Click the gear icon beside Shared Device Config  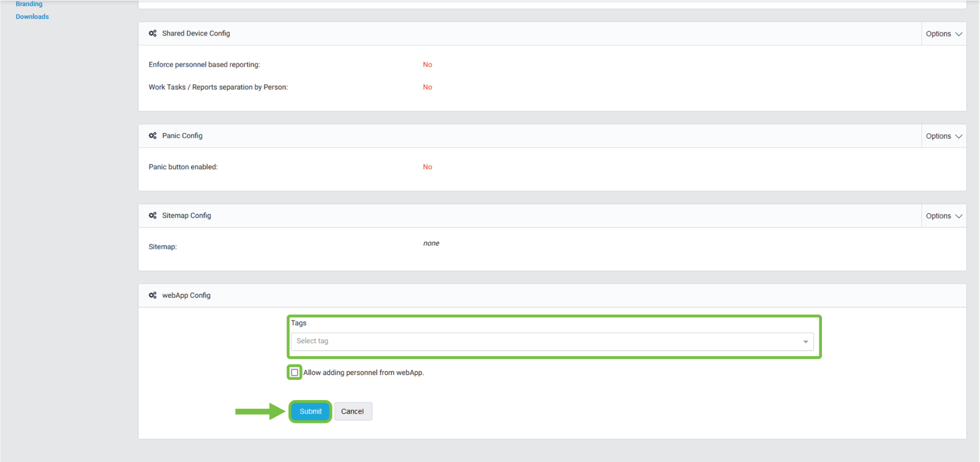pyautogui.click(x=153, y=34)
